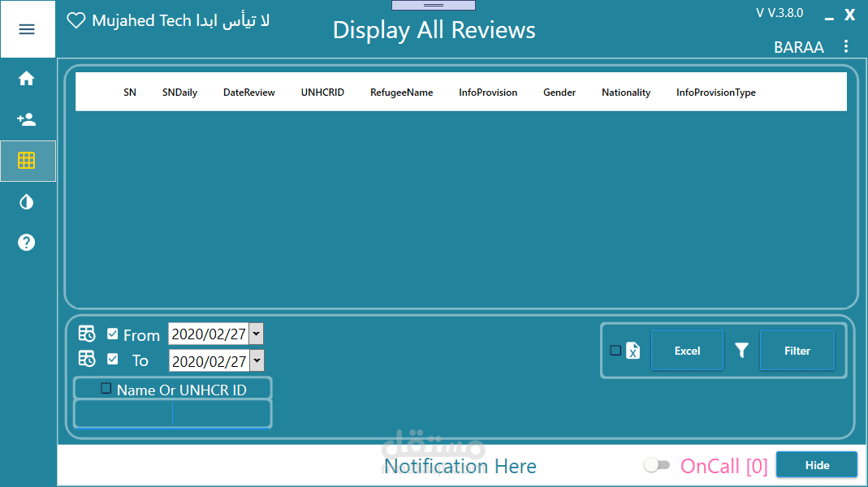Select the Home icon in the sidebar

tap(27, 78)
